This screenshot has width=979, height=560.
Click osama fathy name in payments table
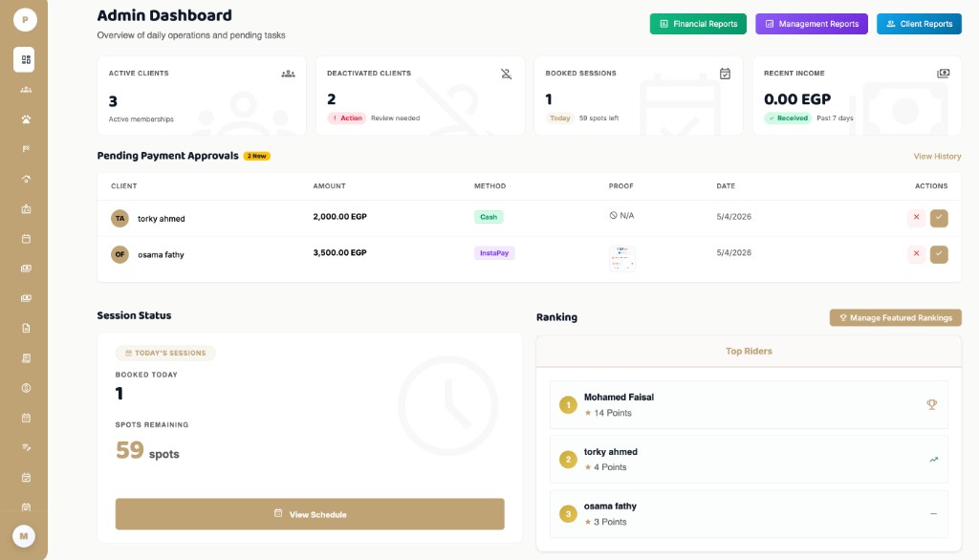pyautogui.click(x=161, y=255)
